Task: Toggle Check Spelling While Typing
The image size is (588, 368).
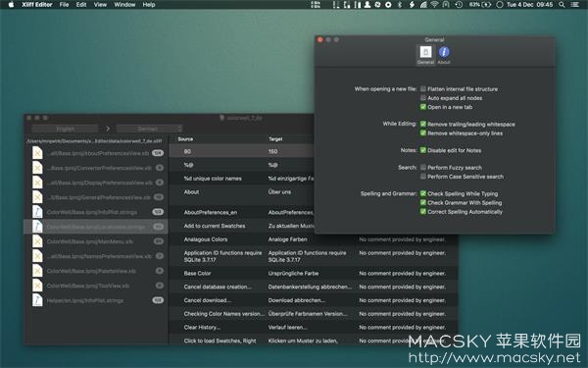Action: click(x=423, y=193)
